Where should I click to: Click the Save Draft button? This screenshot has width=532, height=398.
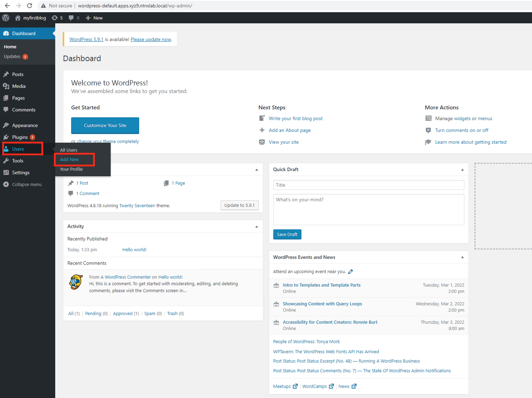(x=287, y=235)
